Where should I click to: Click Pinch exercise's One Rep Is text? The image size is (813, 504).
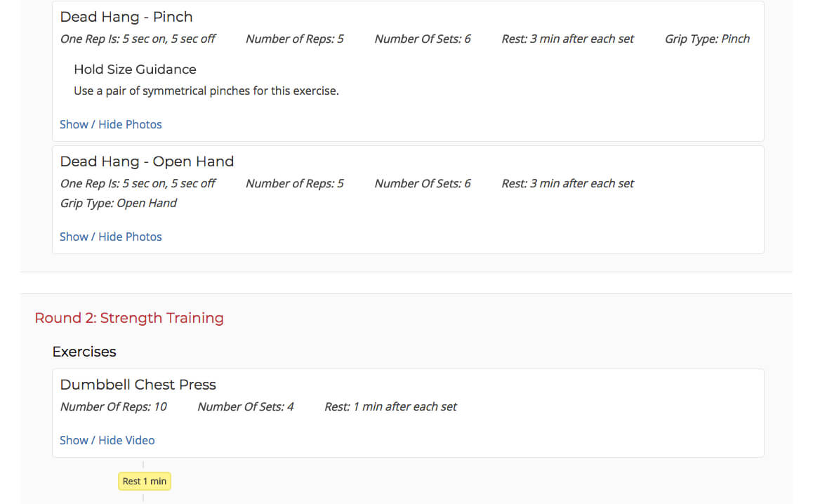pos(138,39)
